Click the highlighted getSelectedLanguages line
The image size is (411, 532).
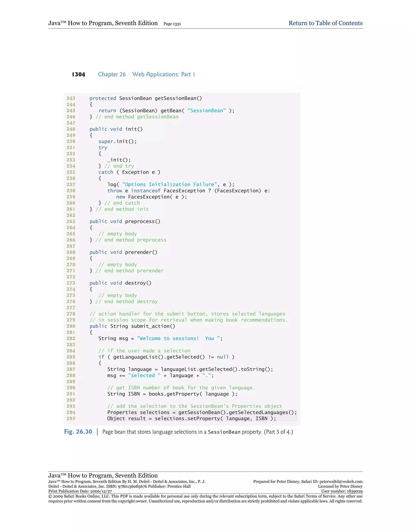(202, 412)
